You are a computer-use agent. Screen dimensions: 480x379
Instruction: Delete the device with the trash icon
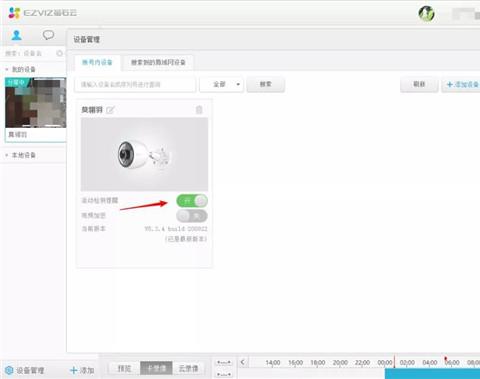(x=199, y=110)
